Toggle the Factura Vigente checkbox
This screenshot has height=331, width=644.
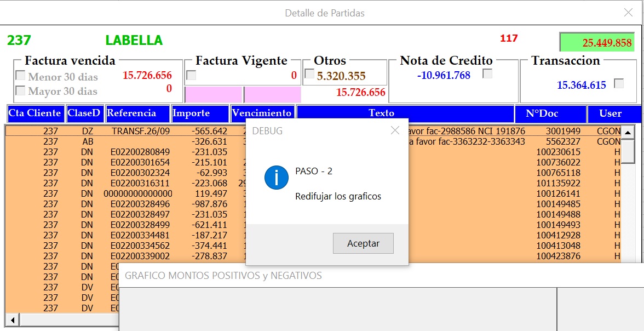192,75
